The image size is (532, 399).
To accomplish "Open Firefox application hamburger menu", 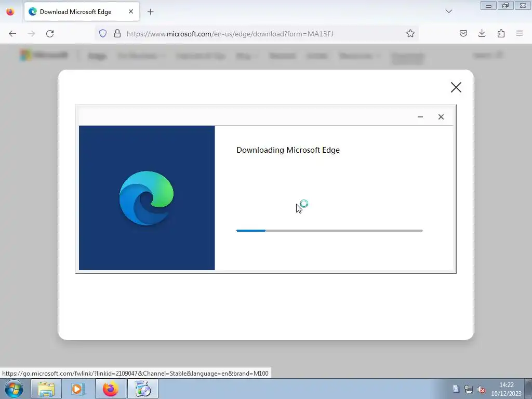I will click(x=520, y=34).
